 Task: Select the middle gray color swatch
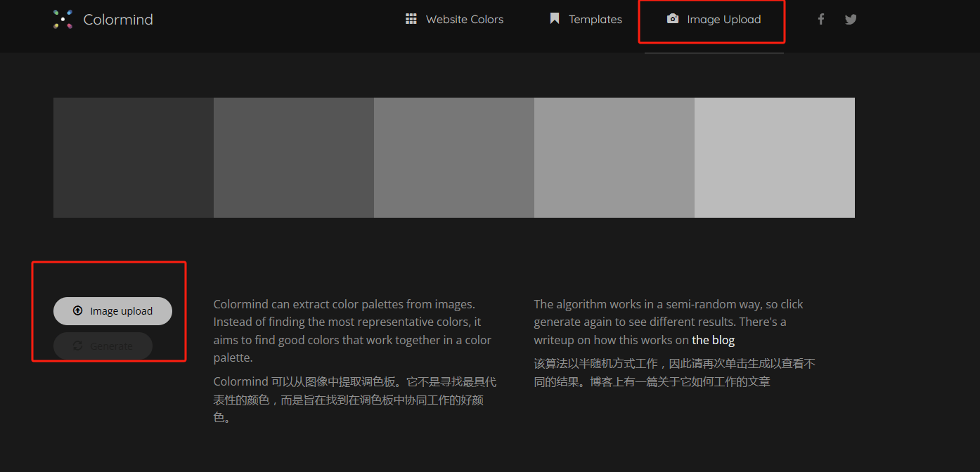coord(453,157)
